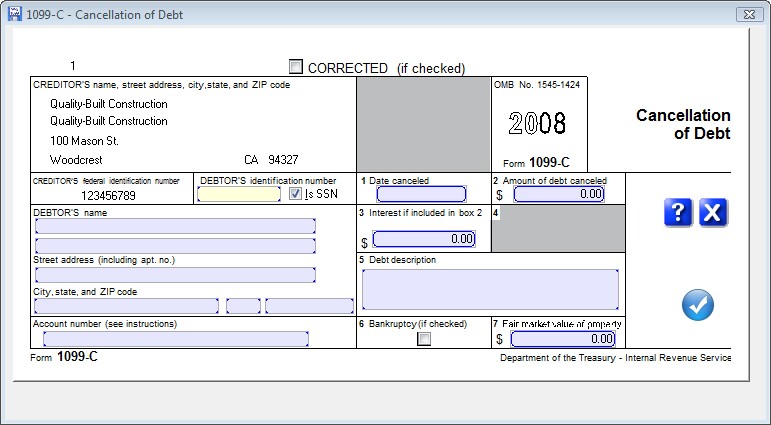Screen dimensions: 771x425
Task: Click the creditor state 'CA'
Action: (x=251, y=160)
